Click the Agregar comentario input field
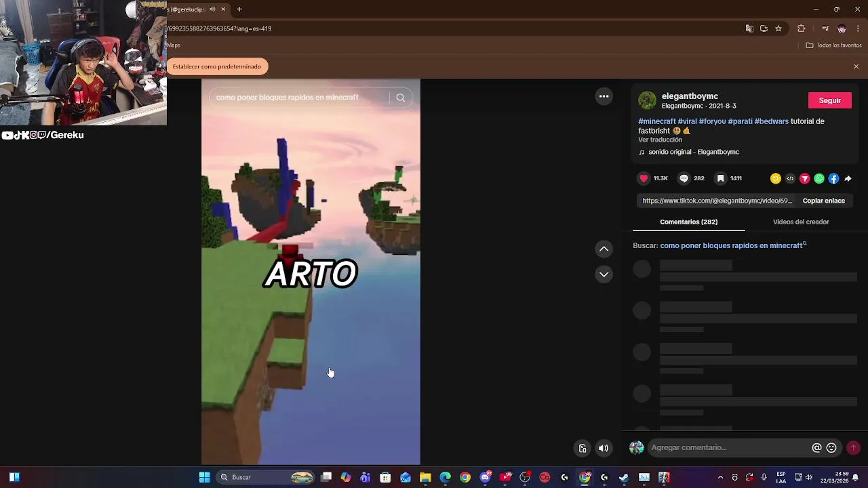 click(729, 447)
